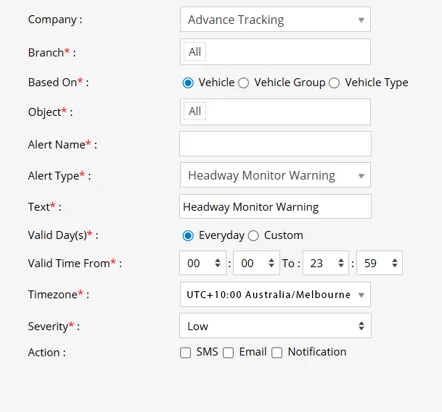
Task: Focus the Alert Name text box
Action: tap(275, 144)
